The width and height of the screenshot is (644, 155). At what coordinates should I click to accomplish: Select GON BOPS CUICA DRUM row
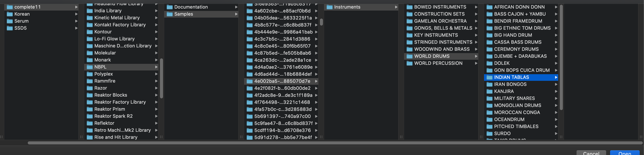[521, 70]
